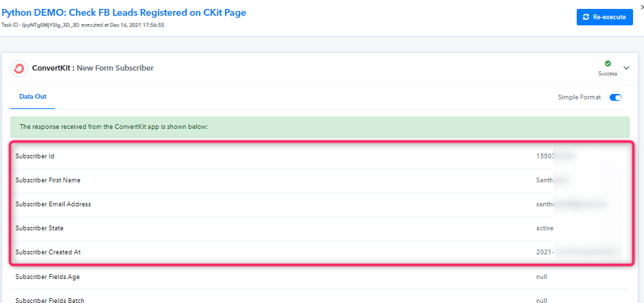Viewport: 644px width, 303px height.
Task: Click the ConvertKit response received message
Action: 114,127
